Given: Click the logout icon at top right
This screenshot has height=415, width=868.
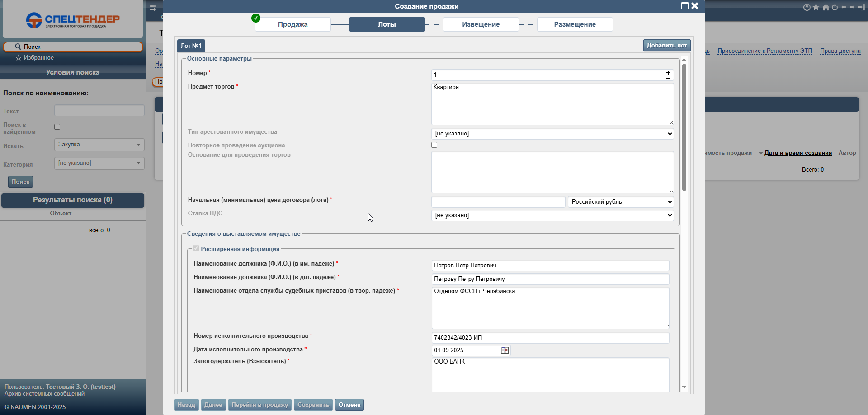Looking at the screenshot, I should (861, 7).
